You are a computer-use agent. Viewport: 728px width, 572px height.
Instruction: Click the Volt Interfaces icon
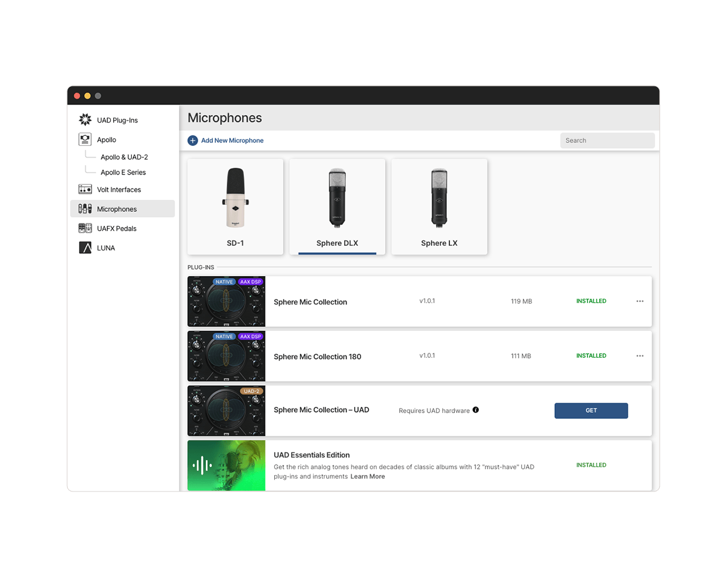point(85,190)
